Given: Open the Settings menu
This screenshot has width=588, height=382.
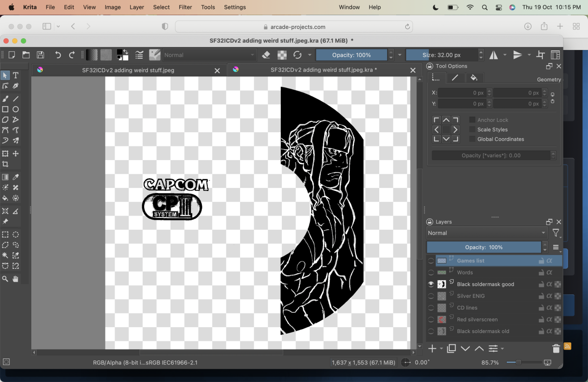Looking at the screenshot, I should (x=235, y=7).
